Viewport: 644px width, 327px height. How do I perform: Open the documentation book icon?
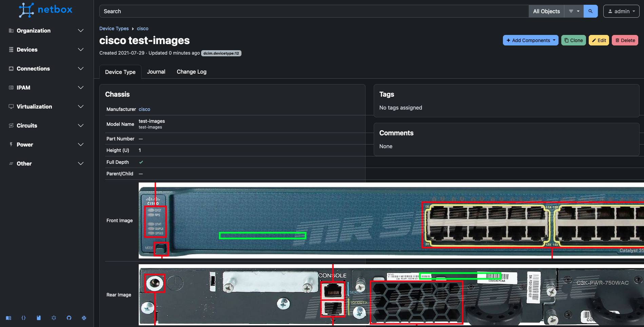8,318
